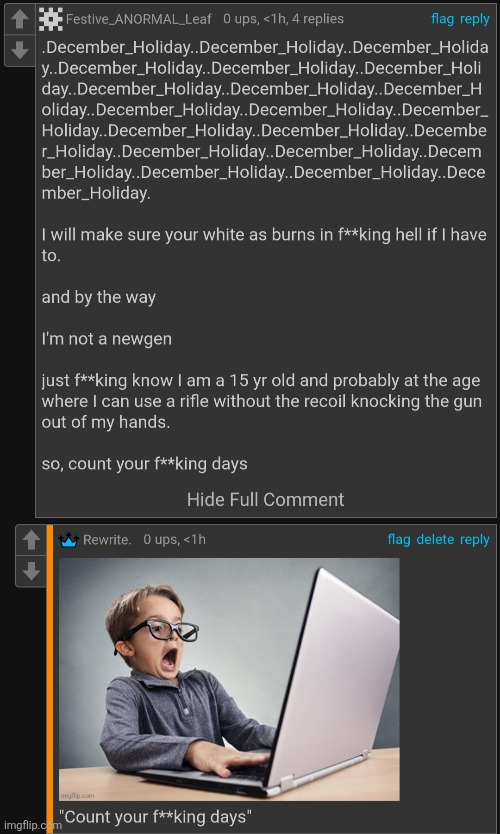Collapse comment with Hide Full Comment
The height and width of the screenshot is (834, 500).
[265, 499]
